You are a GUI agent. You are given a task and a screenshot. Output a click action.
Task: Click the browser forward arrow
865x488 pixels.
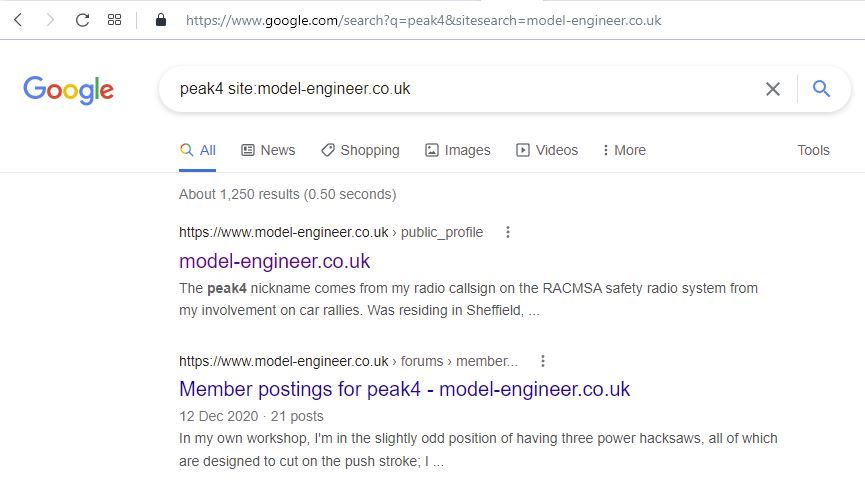(x=50, y=20)
